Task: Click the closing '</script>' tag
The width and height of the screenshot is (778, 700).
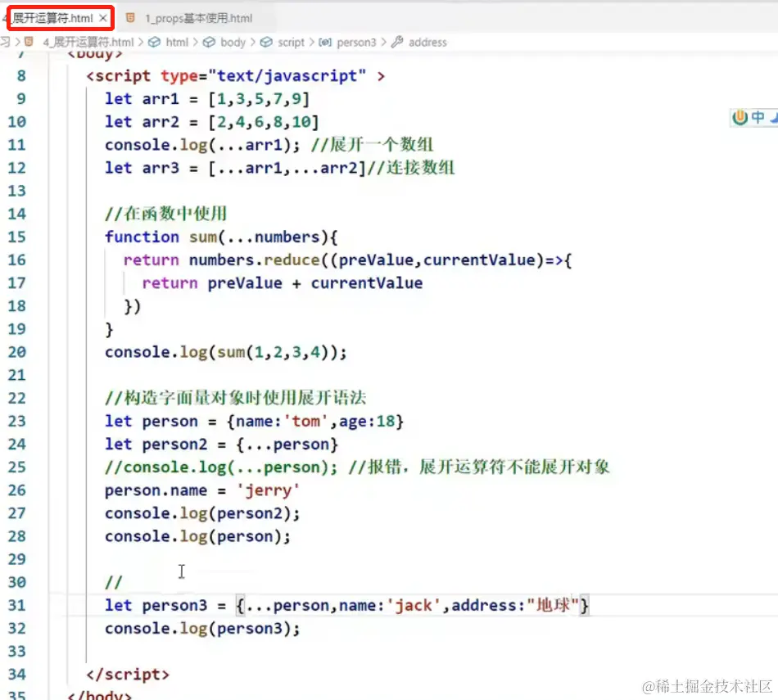Action: [128, 675]
